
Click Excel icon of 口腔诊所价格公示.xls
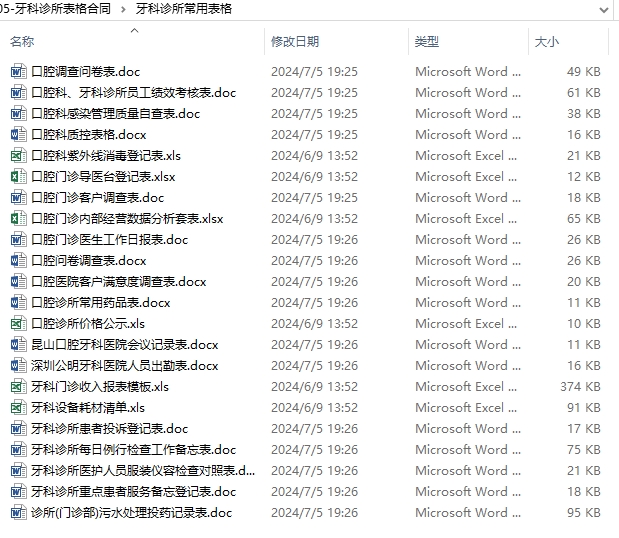[18, 324]
